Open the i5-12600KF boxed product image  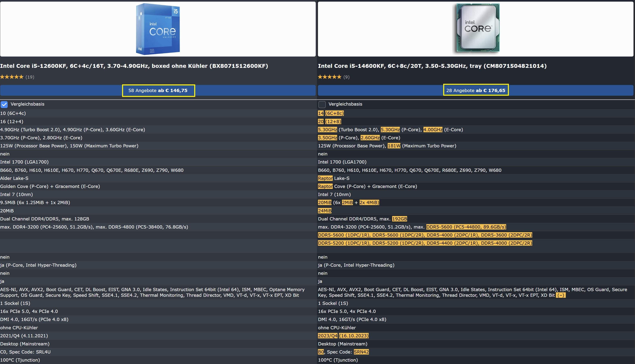click(x=158, y=29)
